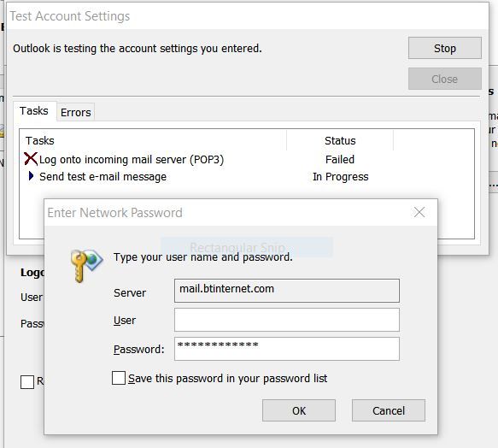Click the in-progress arrow marker icon

click(31, 176)
